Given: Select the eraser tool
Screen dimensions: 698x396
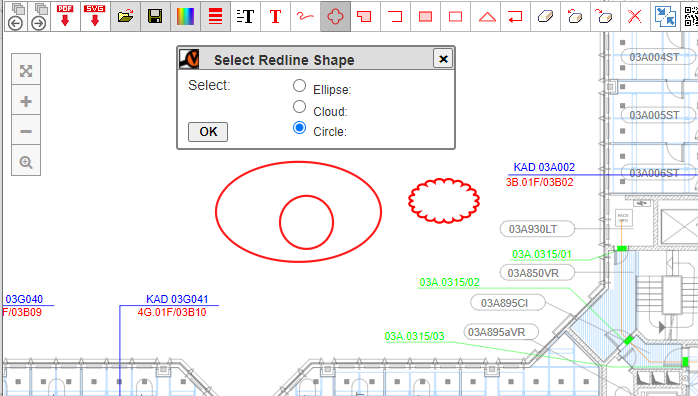Looking at the screenshot, I should click(x=545, y=16).
